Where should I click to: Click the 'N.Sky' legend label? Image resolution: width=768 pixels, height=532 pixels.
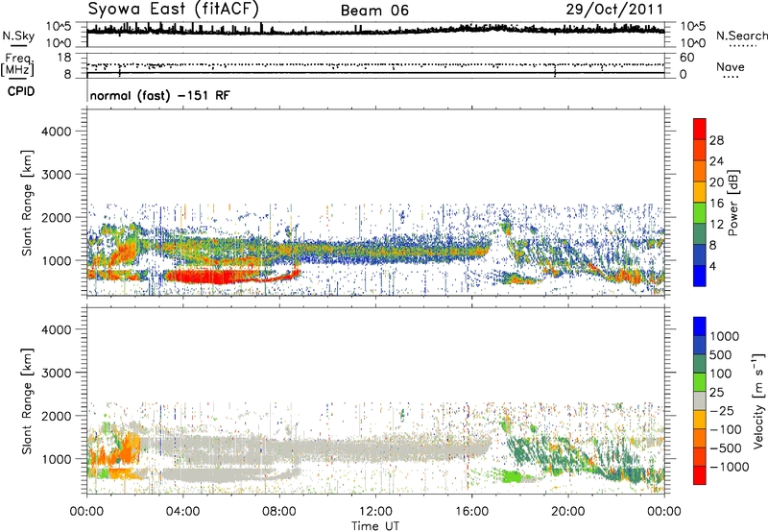(18, 36)
